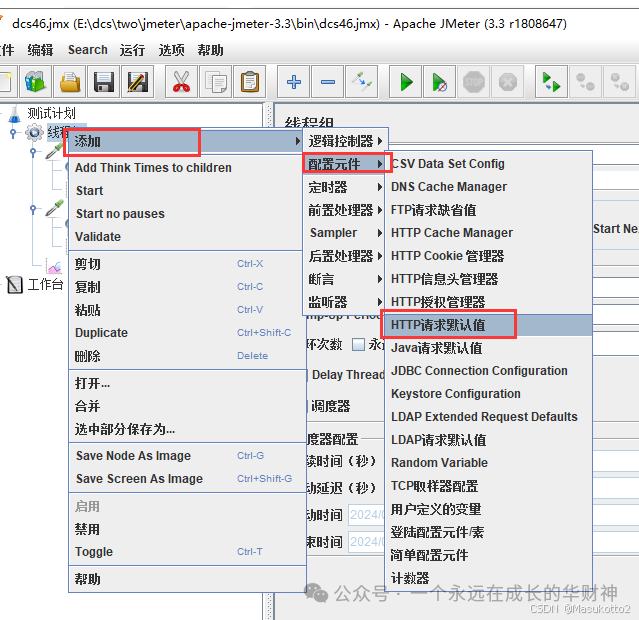This screenshot has height=620, width=639.
Task: Select Duplicate in context menu
Action: [187, 333]
